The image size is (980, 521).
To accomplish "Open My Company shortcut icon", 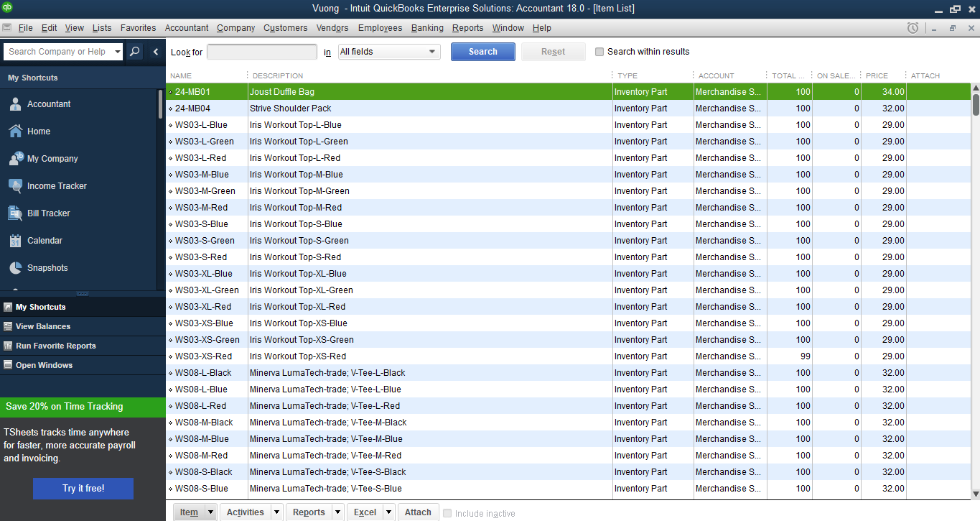I will click(x=15, y=159).
